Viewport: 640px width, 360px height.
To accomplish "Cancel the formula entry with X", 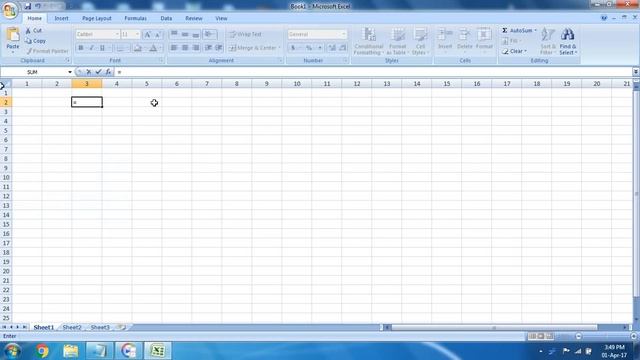I will click(x=89, y=72).
